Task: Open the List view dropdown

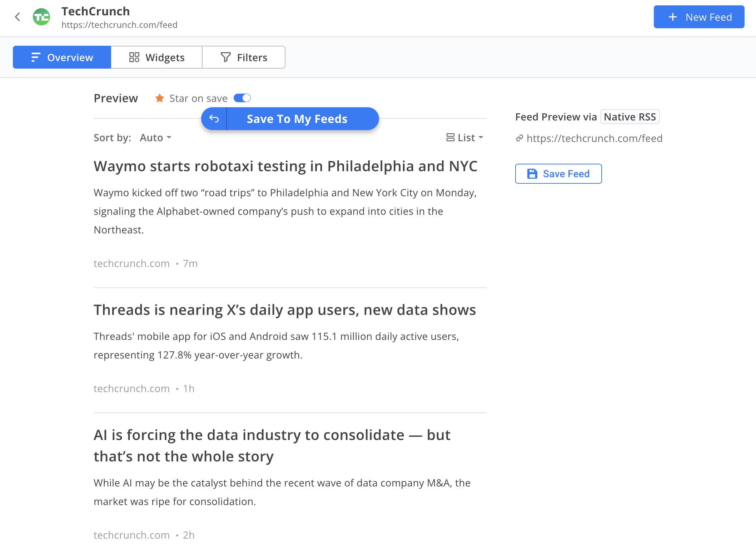Action: [x=465, y=138]
